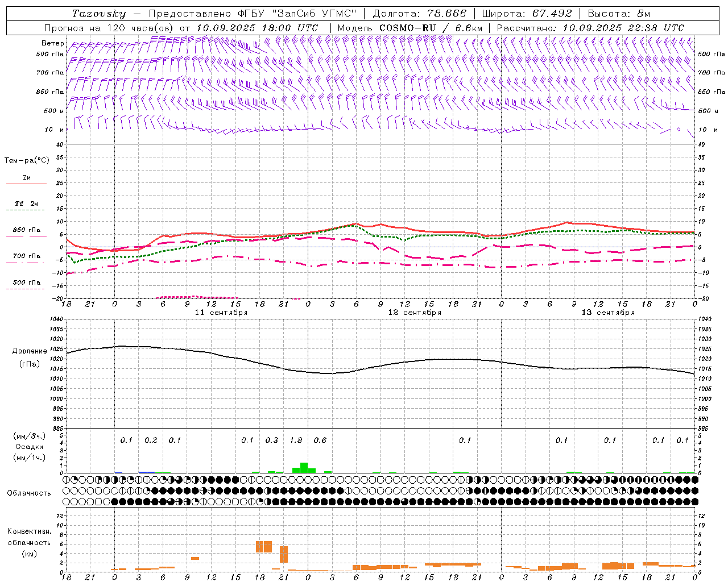Click the COSMO-RU model name text
This screenshot has width=728, height=582.
click(x=408, y=28)
